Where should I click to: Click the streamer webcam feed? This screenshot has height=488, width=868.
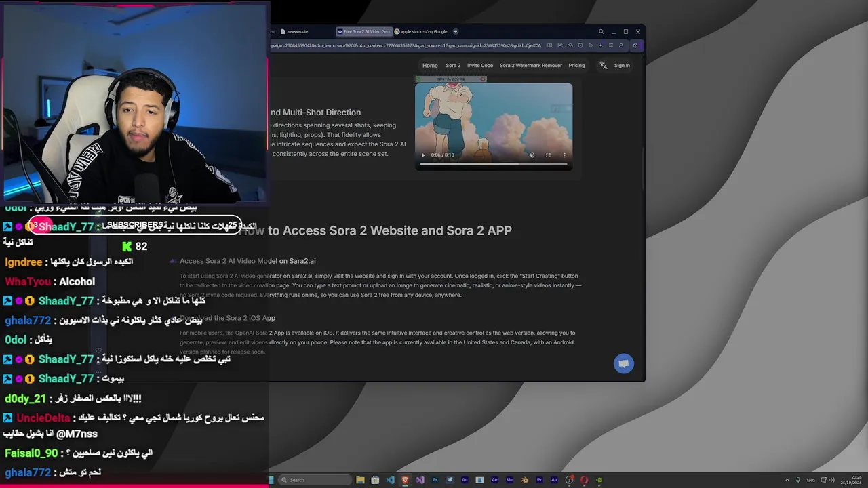pyautogui.click(x=134, y=103)
